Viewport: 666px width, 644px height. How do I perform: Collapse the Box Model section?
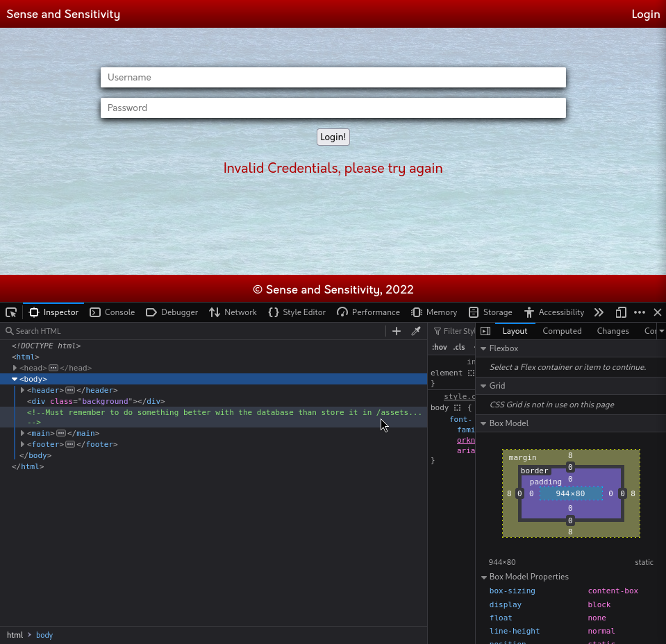coord(483,423)
